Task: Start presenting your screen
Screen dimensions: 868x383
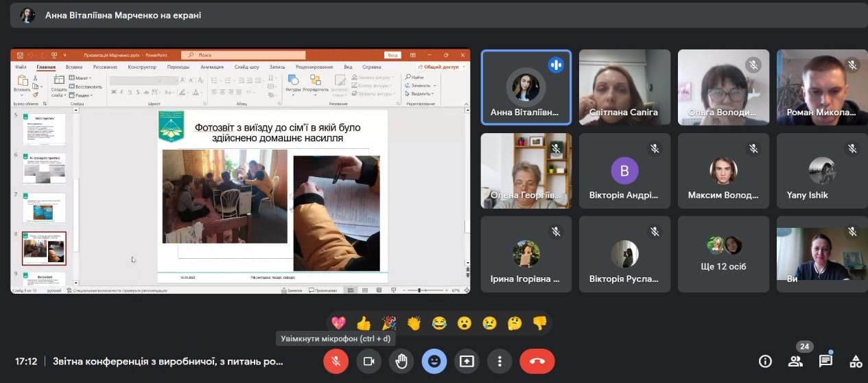Action: 467,361
